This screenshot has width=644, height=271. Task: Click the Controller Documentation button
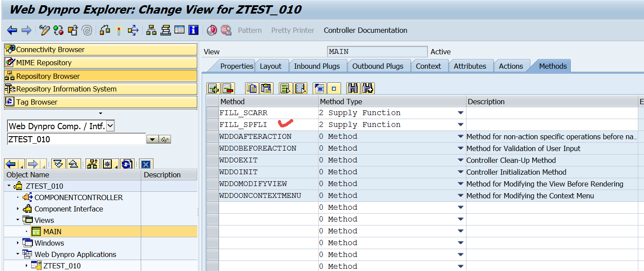point(366,30)
